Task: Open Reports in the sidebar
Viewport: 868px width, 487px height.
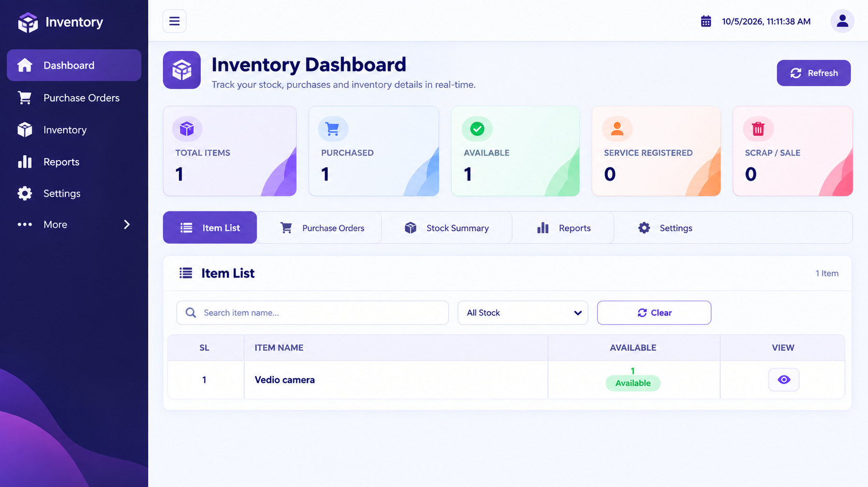Action: 74,162
